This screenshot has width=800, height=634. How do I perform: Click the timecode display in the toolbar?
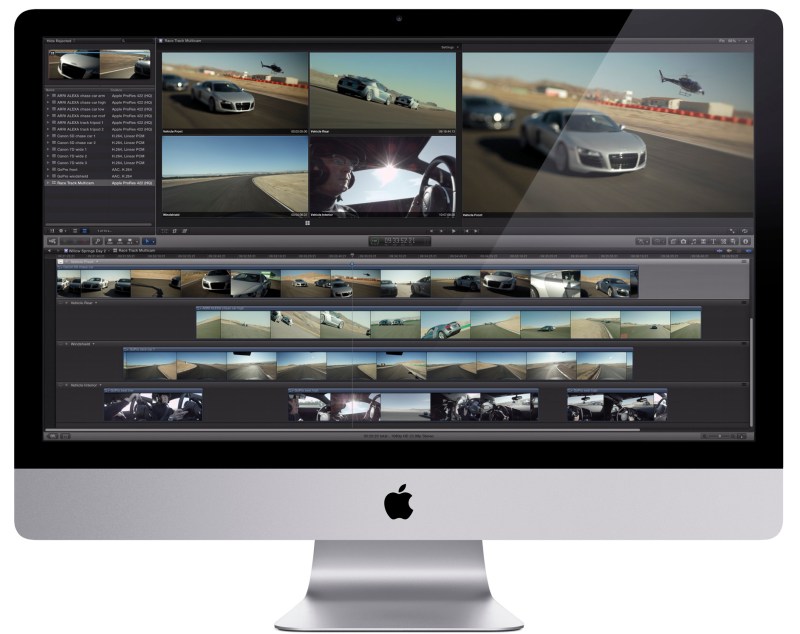pos(399,241)
